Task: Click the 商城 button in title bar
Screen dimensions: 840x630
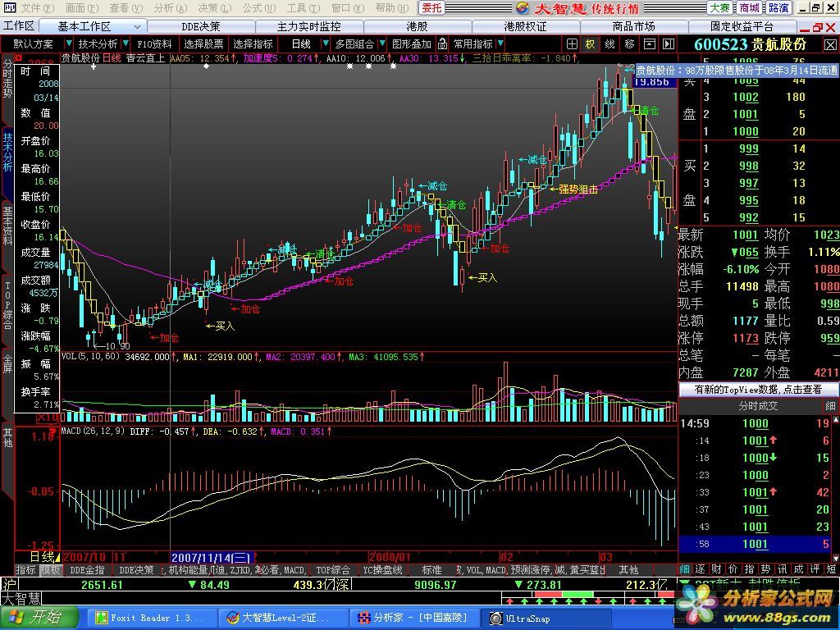Action: pyautogui.click(x=749, y=8)
